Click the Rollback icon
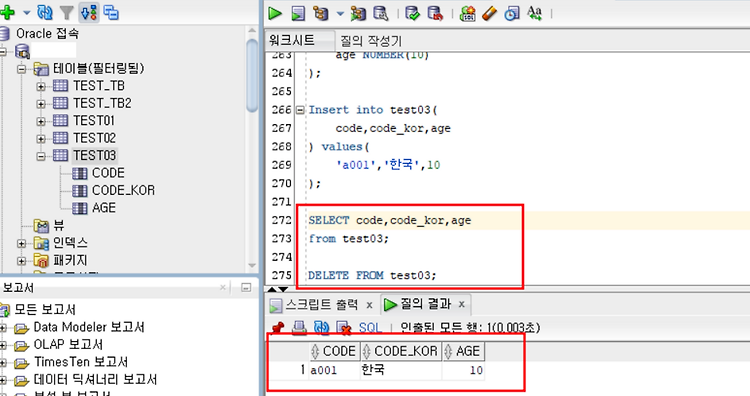750x396 pixels. click(x=435, y=13)
